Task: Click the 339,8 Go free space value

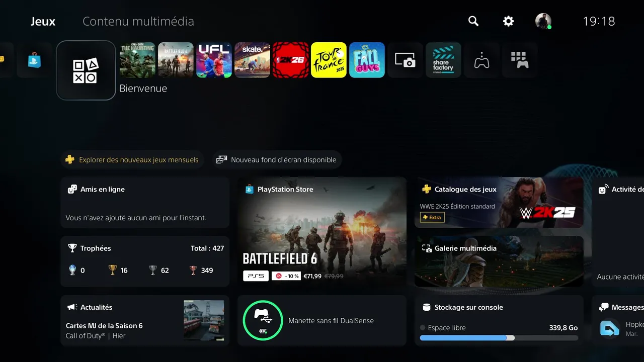Action: coord(563,327)
